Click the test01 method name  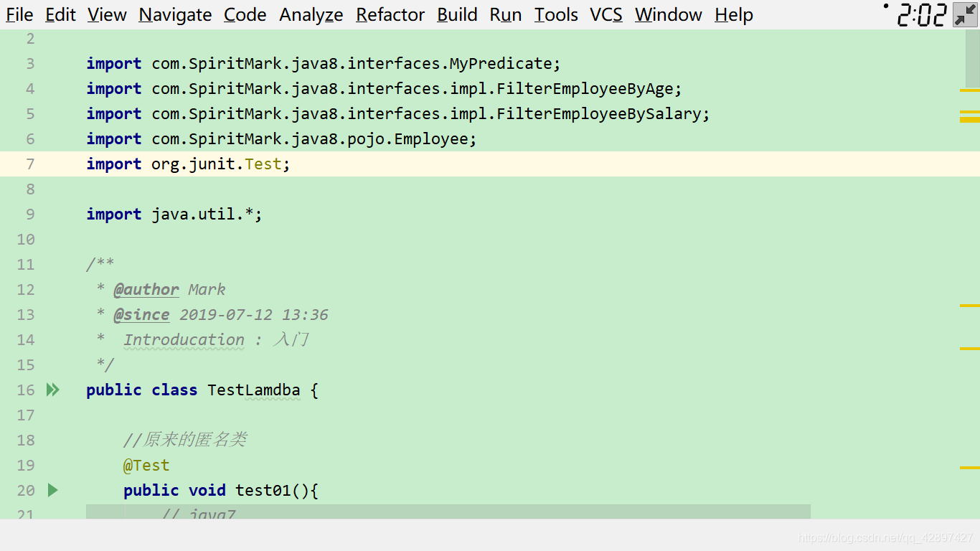click(263, 490)
